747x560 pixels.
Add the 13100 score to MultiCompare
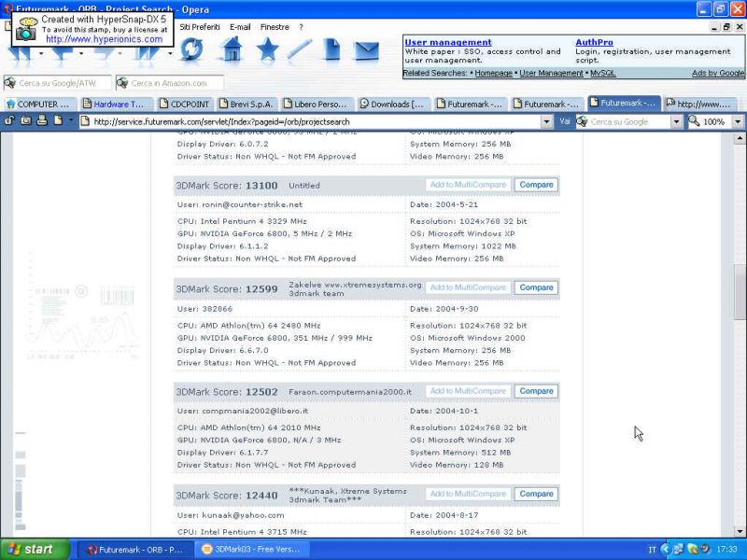point(469,185)
